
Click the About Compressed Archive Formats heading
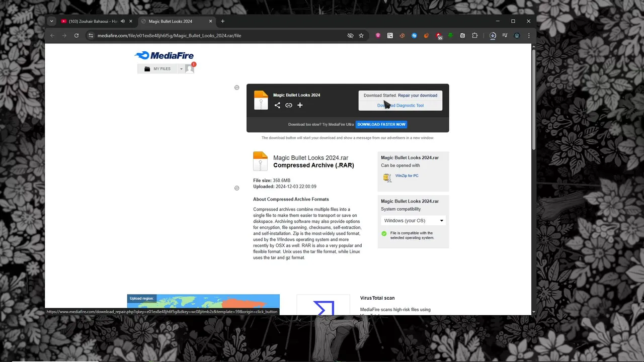(291, 200)
